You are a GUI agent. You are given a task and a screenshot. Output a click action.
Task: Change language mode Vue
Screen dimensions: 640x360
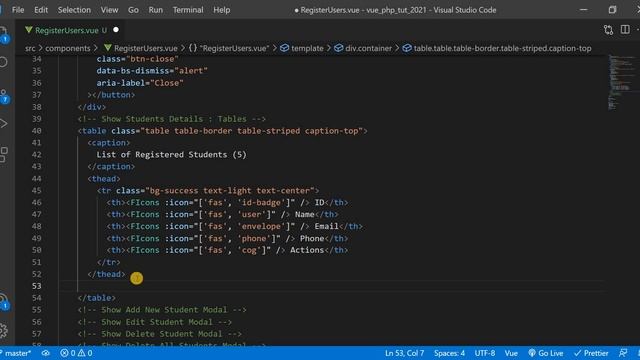coord(511,353)
